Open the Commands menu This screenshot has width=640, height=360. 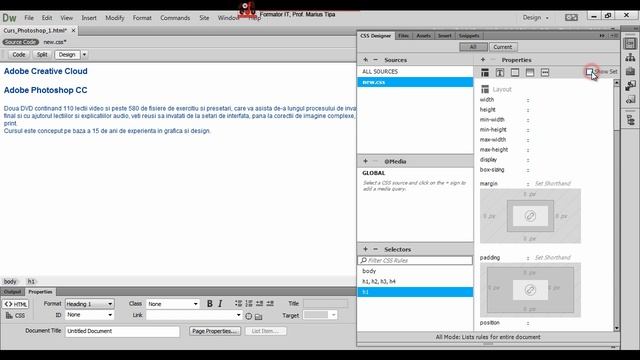click(x=175, y=18)
